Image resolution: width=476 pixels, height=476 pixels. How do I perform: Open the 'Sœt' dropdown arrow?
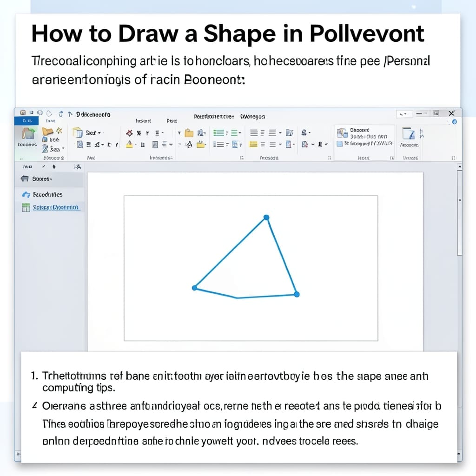coord(99,133)
